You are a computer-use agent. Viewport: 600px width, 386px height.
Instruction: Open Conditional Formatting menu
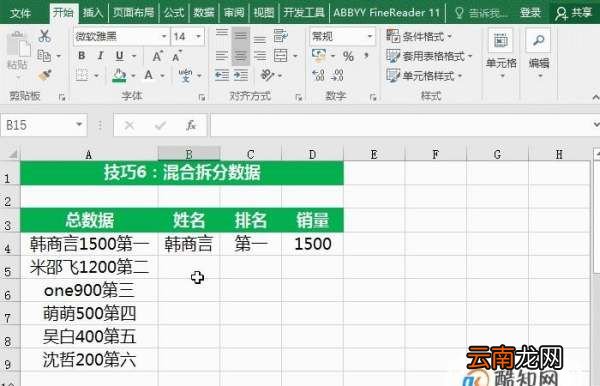[419, 36]
